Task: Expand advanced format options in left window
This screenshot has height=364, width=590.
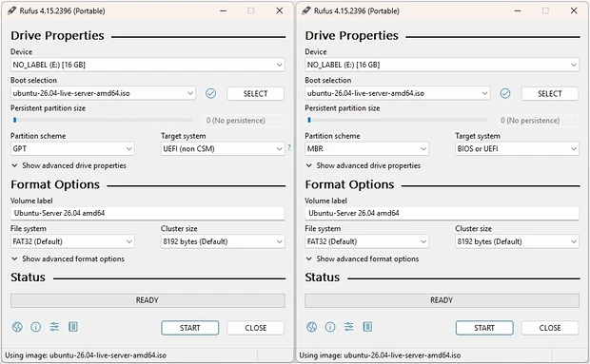Action: pyautogui.click(x=68, y=259)
